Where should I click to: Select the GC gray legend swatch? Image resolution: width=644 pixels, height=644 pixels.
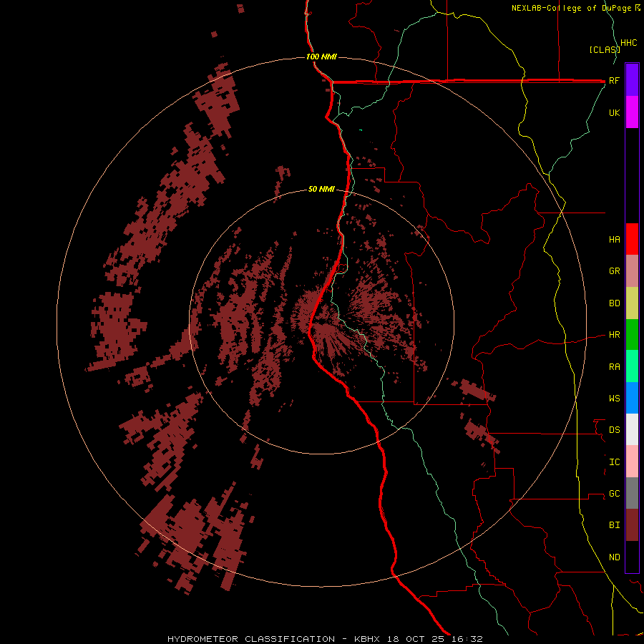[632, 493]
